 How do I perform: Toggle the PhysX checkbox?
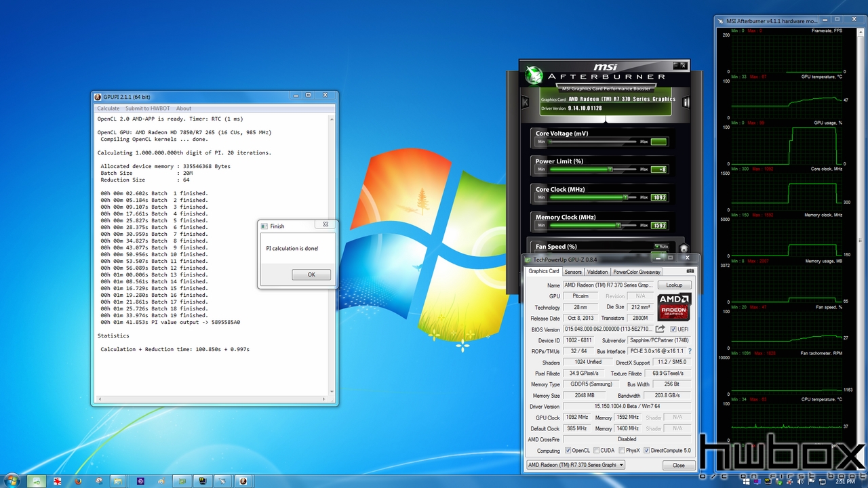[621, 451]
